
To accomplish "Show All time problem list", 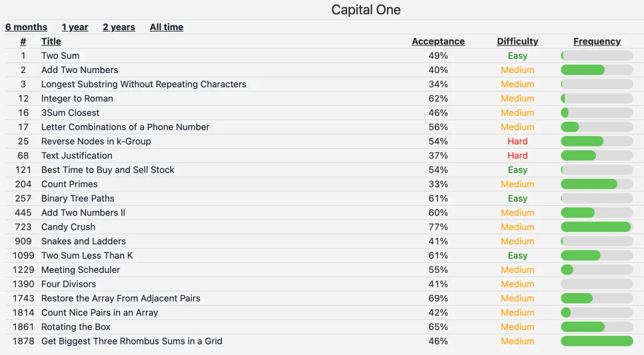I will 166,27.
